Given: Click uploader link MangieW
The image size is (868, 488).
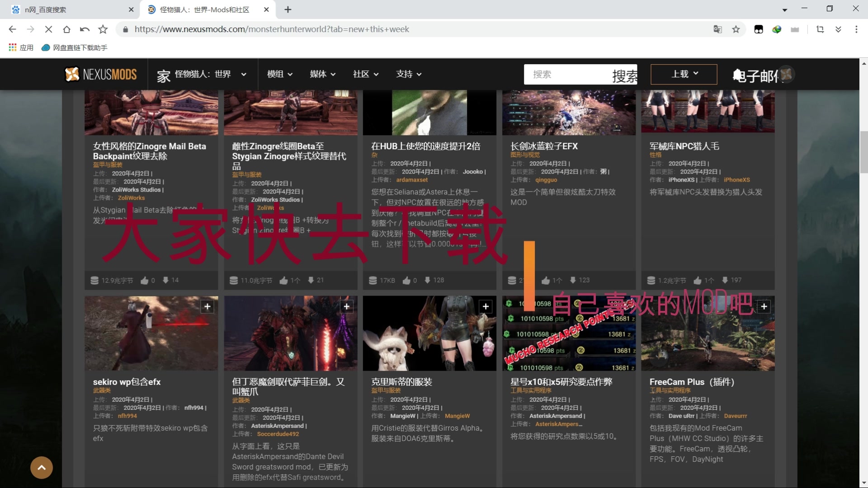Looking at the screenshot, I should (x=457, y=416).
